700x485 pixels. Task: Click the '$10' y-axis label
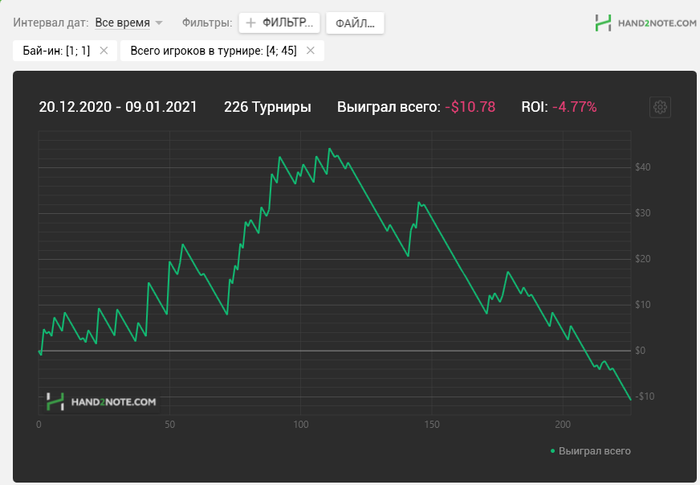[x=643, y=305]
